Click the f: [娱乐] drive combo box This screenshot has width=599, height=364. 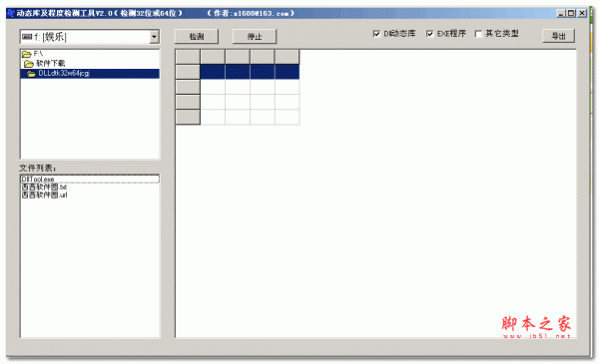coord(90,37)
